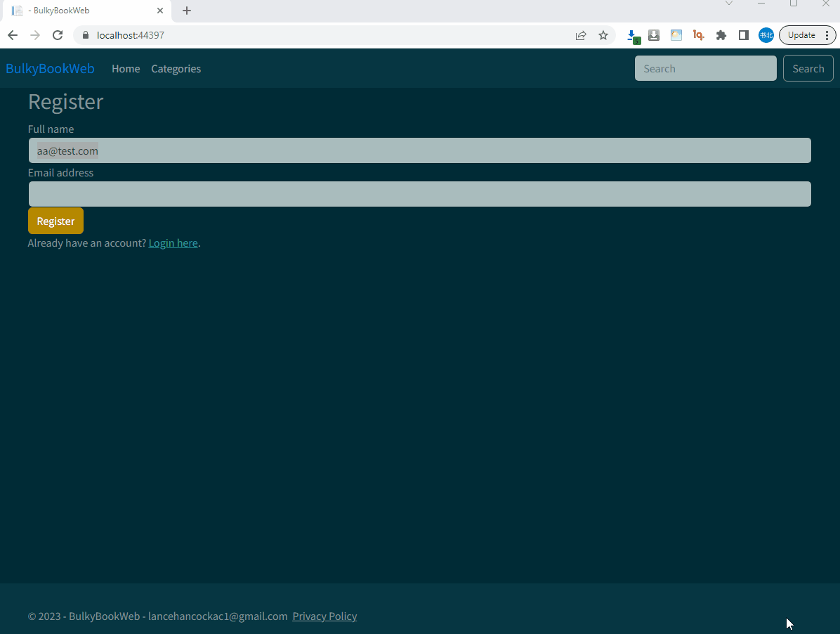Click the download manager extension icon
This screenshot has width=840, height=634.
(654, 34)
